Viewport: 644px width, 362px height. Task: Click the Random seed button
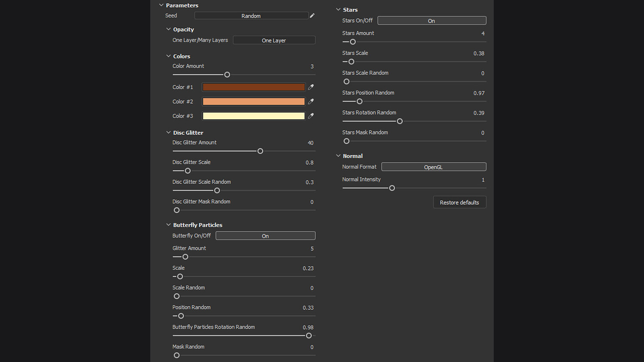[251, 16]
